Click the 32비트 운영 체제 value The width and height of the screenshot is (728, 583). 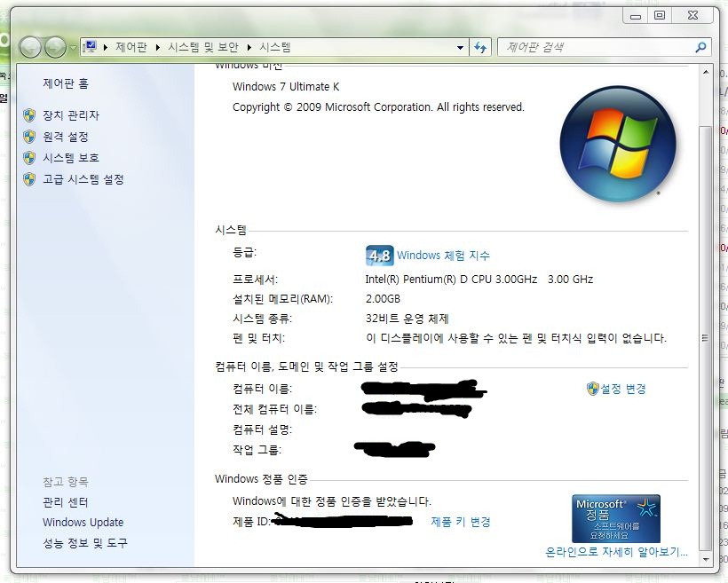point(408,319)
